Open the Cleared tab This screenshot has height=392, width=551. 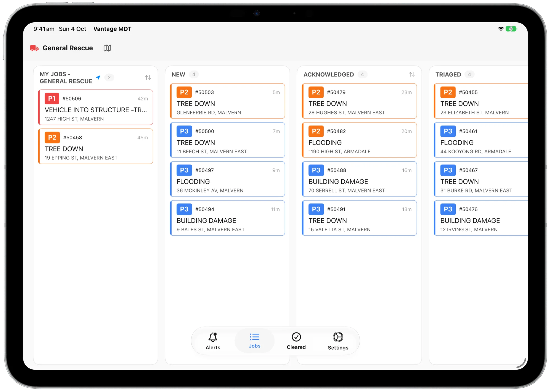(x=296, y=341)
